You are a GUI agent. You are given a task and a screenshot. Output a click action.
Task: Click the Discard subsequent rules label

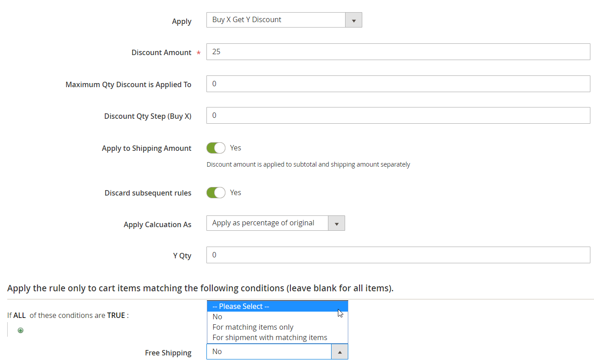[x=148, y=193]
